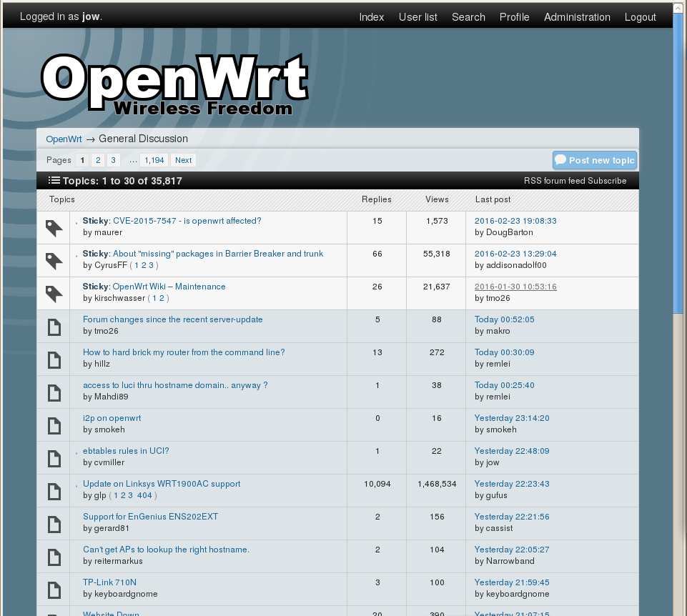The image size is (687, 616).
Task: Select current page 1 in pagination
Action: 82,160
